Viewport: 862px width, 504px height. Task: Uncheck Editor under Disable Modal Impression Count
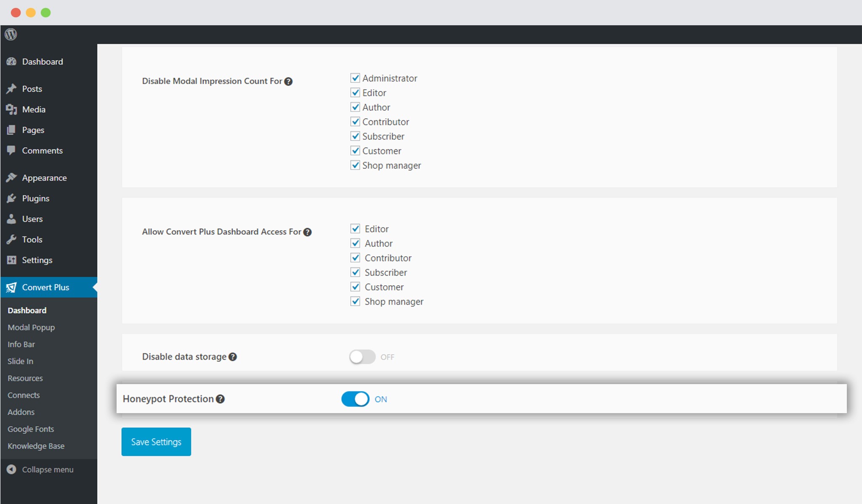pos(355,93)
